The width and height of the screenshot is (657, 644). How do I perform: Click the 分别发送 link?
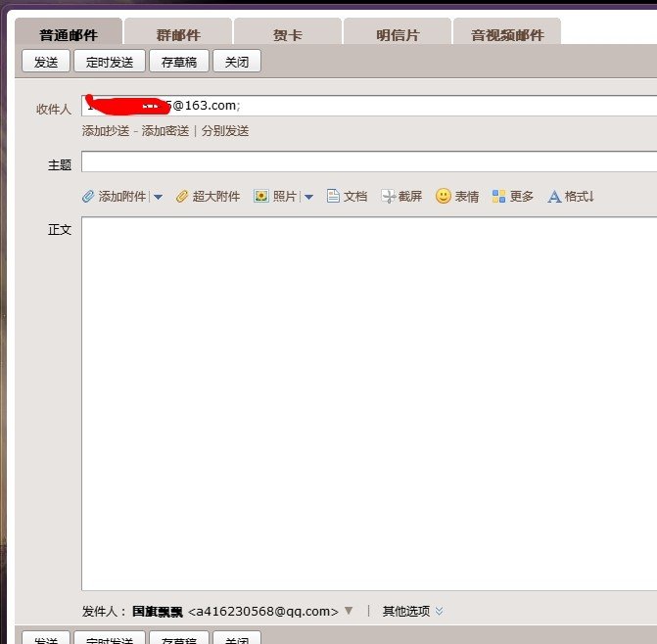pyautogui.click(x=225, y=131)
